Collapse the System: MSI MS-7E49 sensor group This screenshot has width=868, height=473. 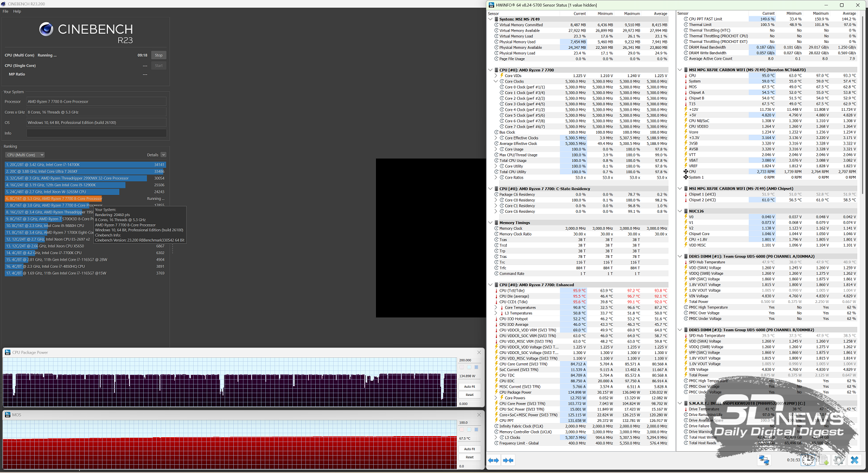coord(490,19)
